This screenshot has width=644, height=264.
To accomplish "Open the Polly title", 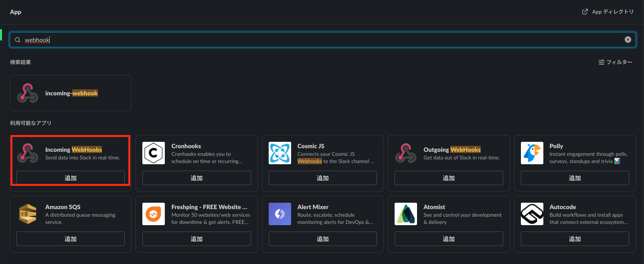I will (x=556, y=146).
